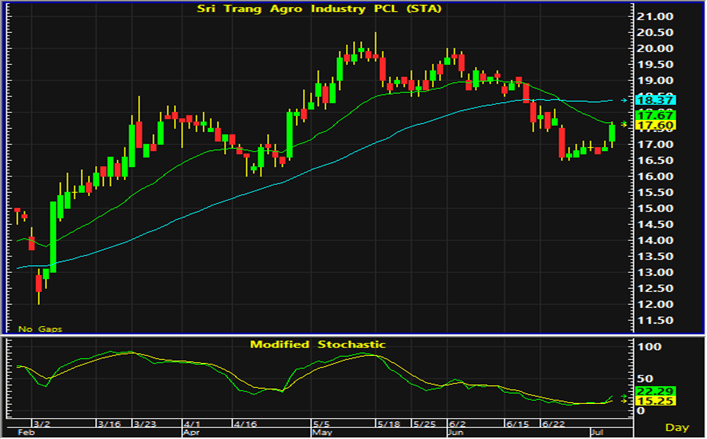Click the May month label
The image size is (707, 439).
pos(323,433)
